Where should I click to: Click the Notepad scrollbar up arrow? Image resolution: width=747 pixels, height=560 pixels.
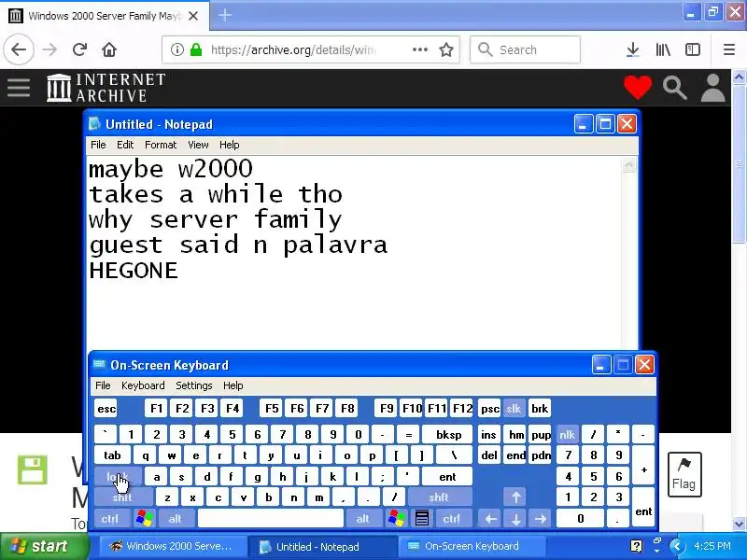[628, 165]
